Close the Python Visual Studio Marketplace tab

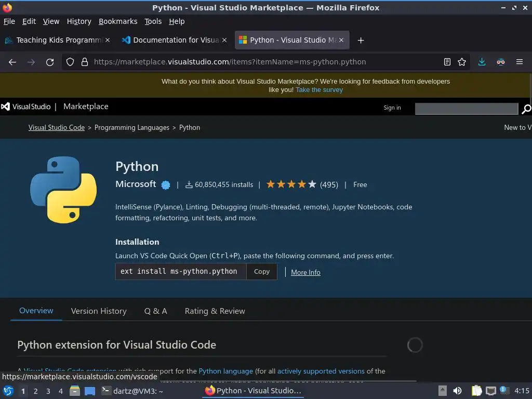(341, 40)
